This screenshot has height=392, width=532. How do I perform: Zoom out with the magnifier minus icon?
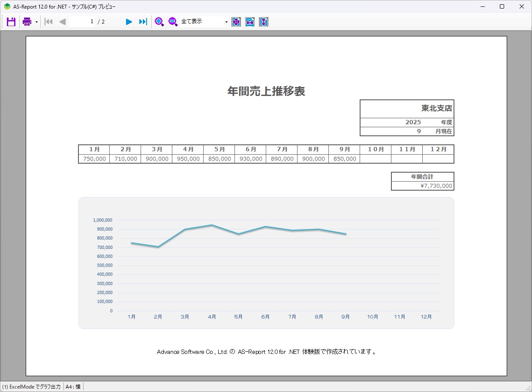point(173,22)
